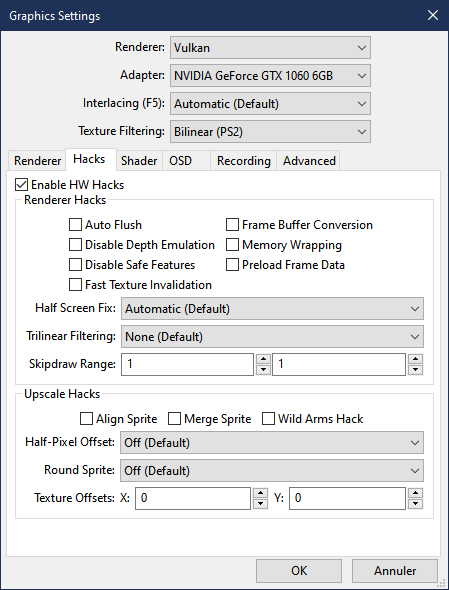Screen dimensions: 449x590
Task: Tick the Memory Wrapping checkbox
Action: [232, 245]
